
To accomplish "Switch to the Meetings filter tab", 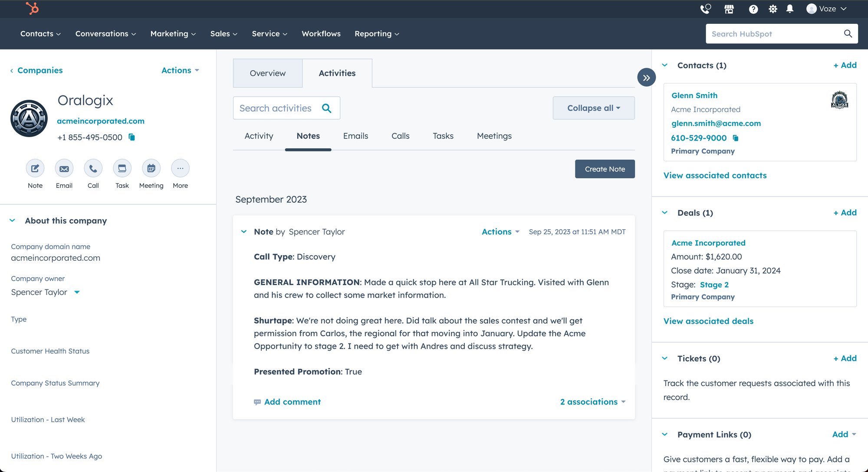I will coord(494,136).
